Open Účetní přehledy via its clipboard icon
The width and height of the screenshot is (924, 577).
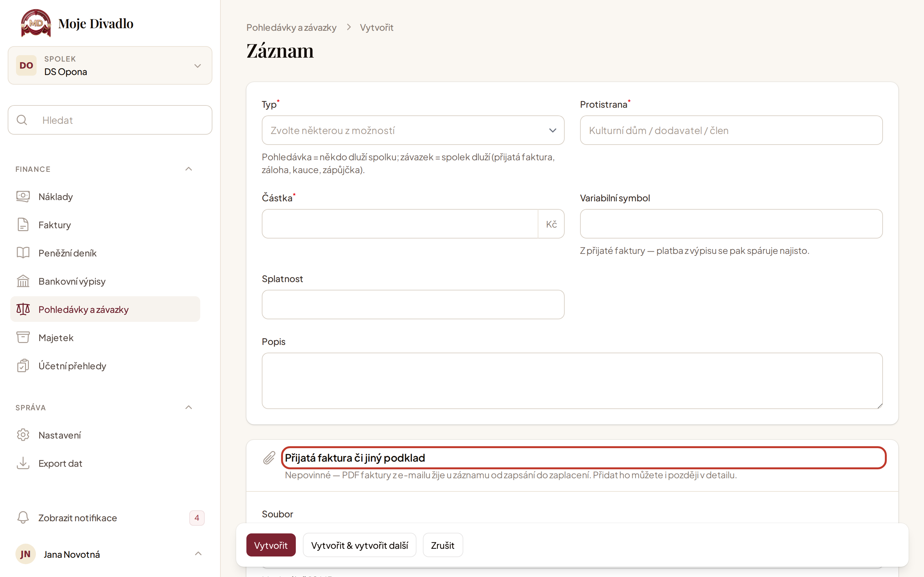click(x=23, y=365)
